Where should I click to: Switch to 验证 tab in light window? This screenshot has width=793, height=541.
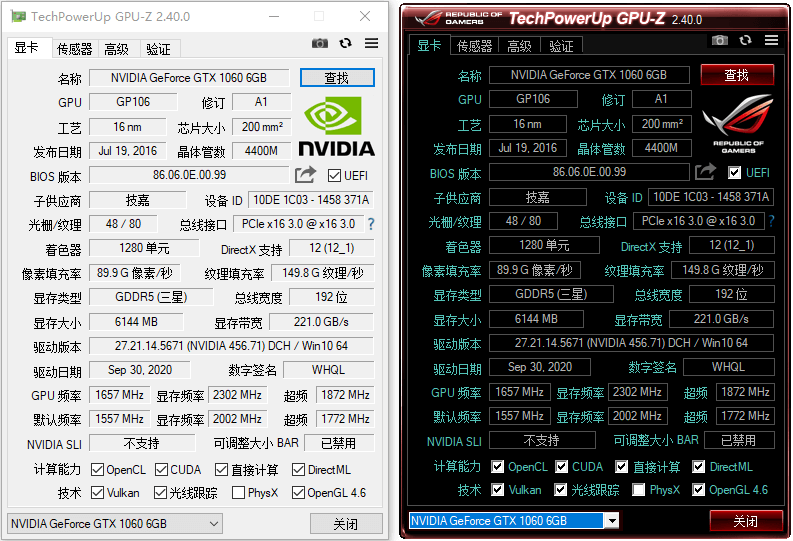tap(158, 49)
